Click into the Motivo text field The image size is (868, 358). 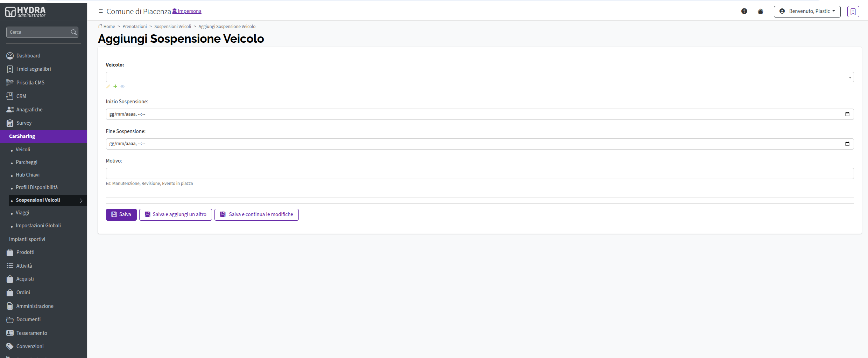pyautogui.click(x=480, y=173)
